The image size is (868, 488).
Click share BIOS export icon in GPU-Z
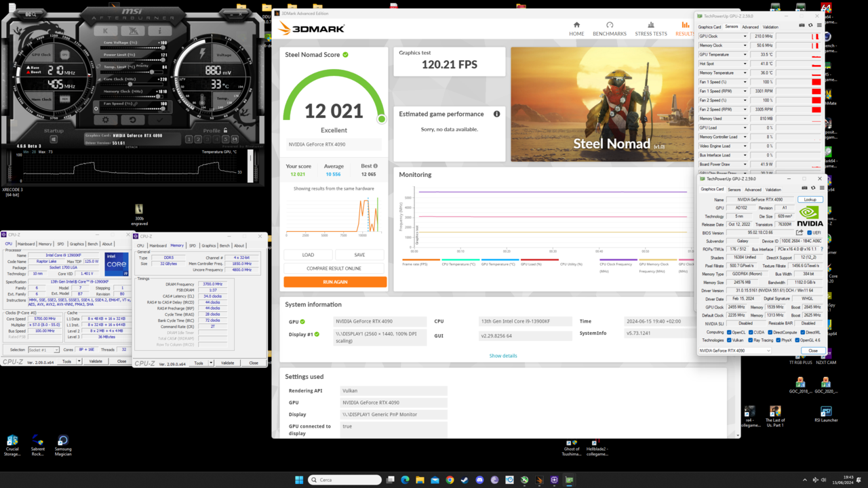pyautogui.click(x=800, y=232)
